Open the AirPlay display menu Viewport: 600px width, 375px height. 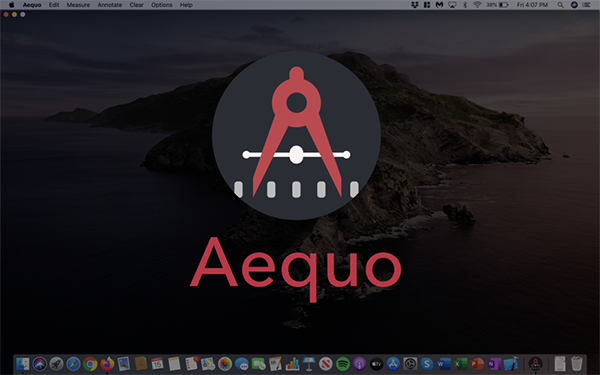point(452,5)
